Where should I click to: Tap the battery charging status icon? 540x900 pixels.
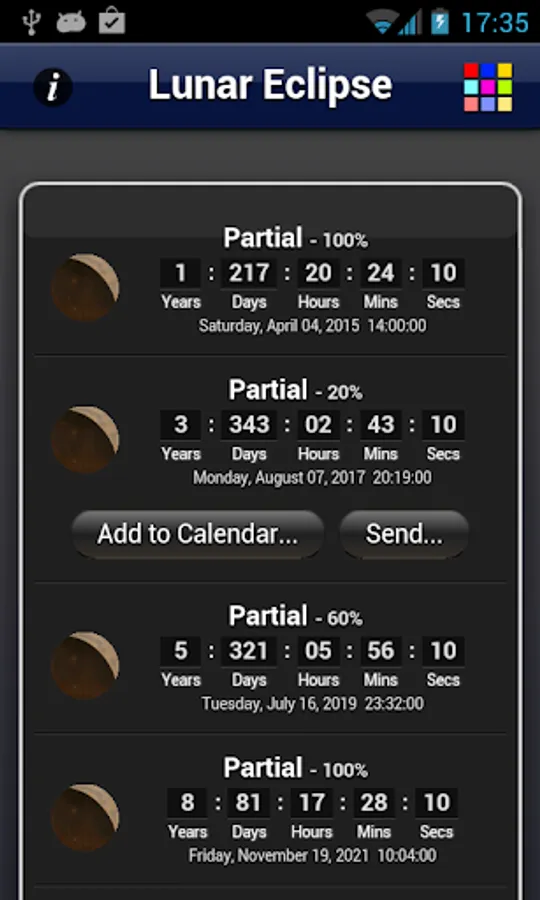coord(440,21)
